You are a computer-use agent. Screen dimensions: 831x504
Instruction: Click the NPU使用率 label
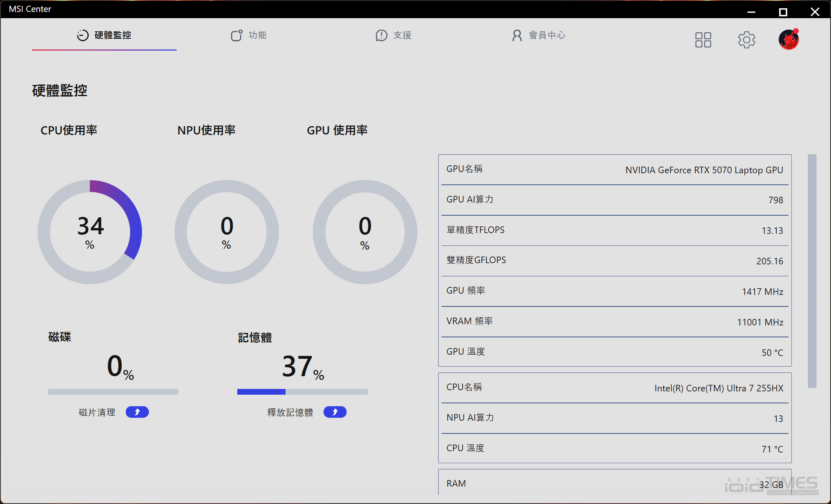point(206,130)
